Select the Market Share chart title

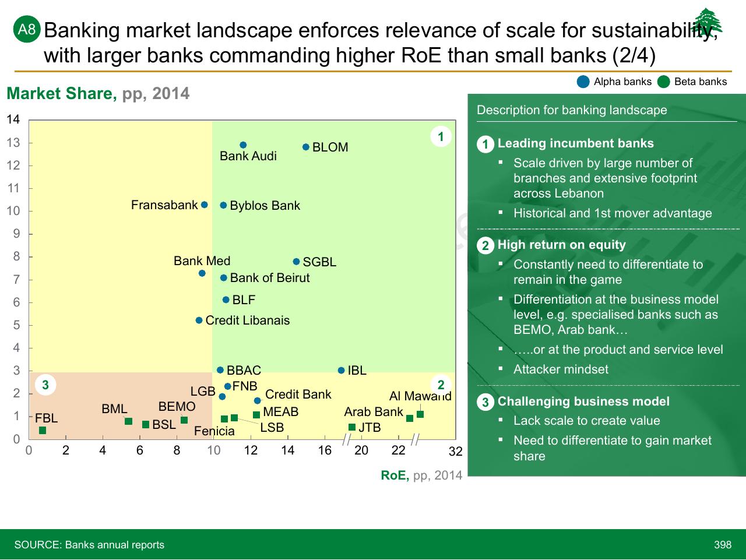[98, 94]
